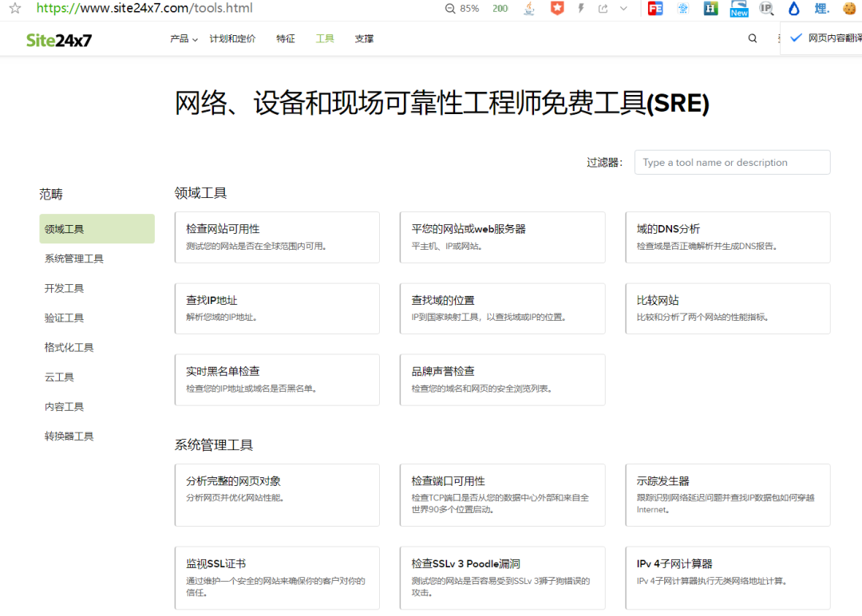Open the 实时黑名单检查 tool card
Image resolution: width=862 pixels, height=616 pixels.
pos(277,380)
